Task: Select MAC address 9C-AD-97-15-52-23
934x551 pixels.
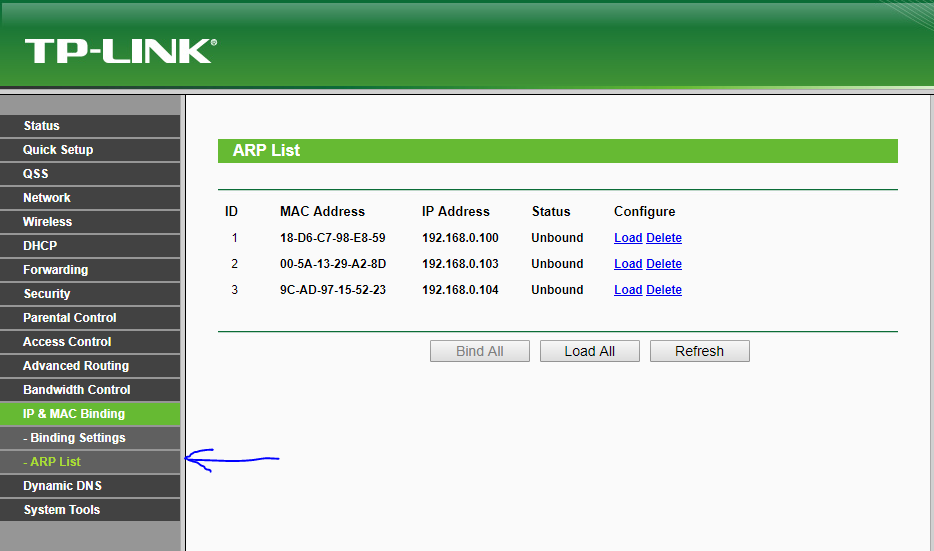Action: click(332, 290)
